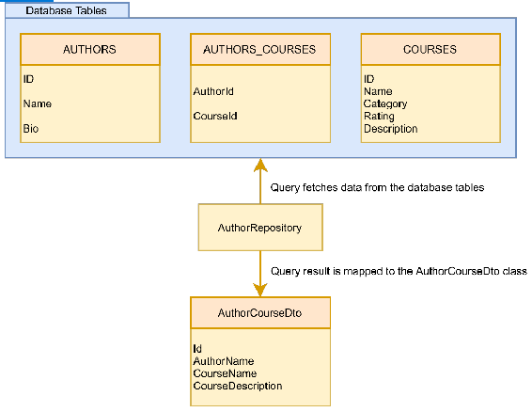Click the downward arrowhead to AuthorCourseDto
Viewport: 532px width, 412px height.
pyautogui.click(x=260, y=290)
